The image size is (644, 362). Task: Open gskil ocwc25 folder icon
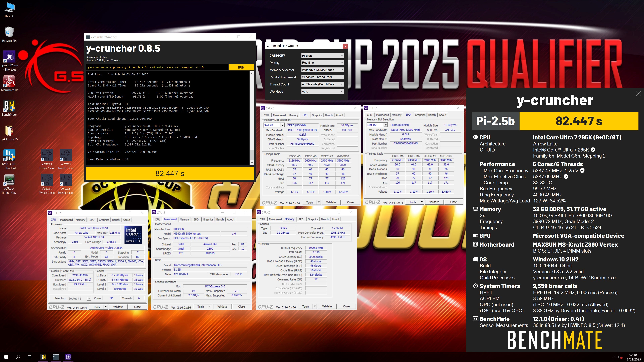[x=9, y=133]
